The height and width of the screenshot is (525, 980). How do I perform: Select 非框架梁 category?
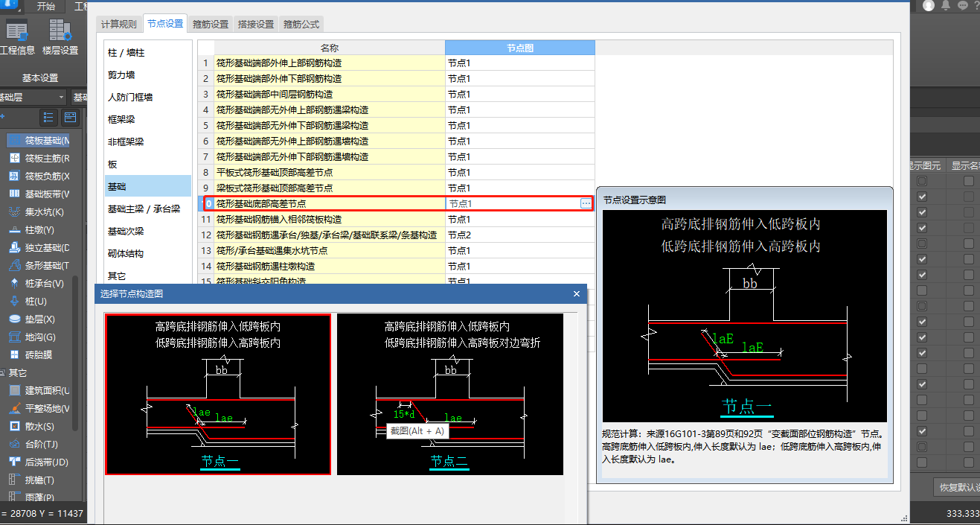click(148, 141)
